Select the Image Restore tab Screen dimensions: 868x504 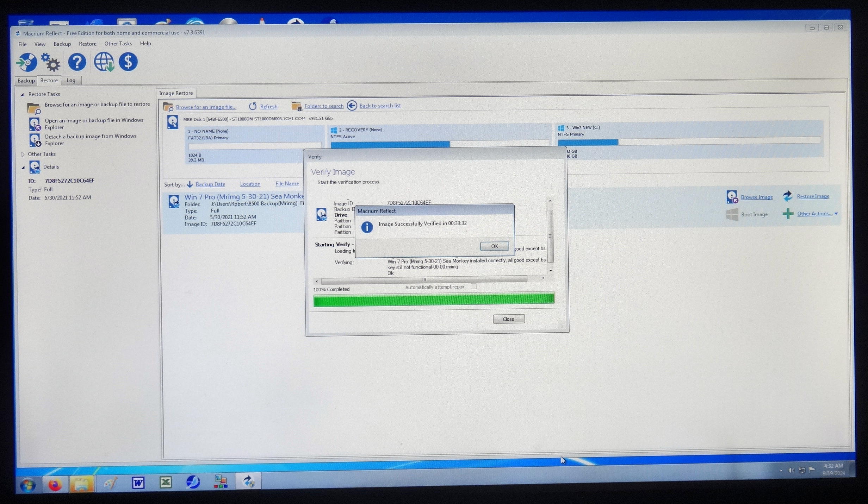pyautogui.click(x=176, y=93)
